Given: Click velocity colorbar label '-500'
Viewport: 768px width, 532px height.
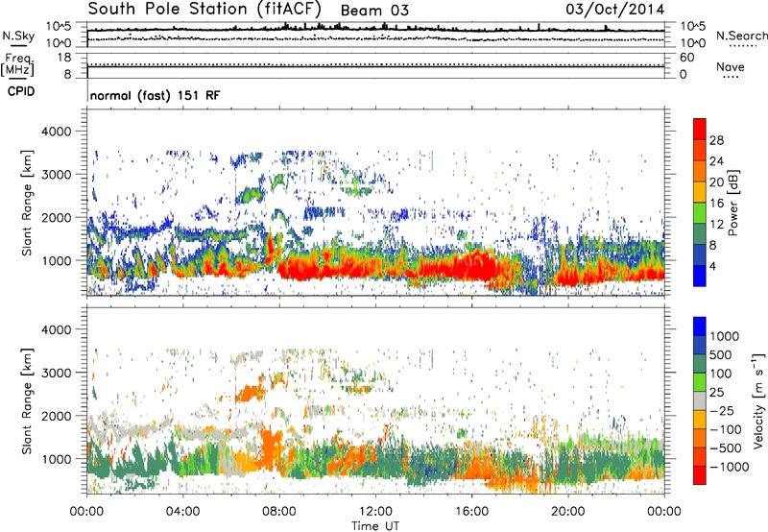Looking at the screenshot, I should pos(726,447).
